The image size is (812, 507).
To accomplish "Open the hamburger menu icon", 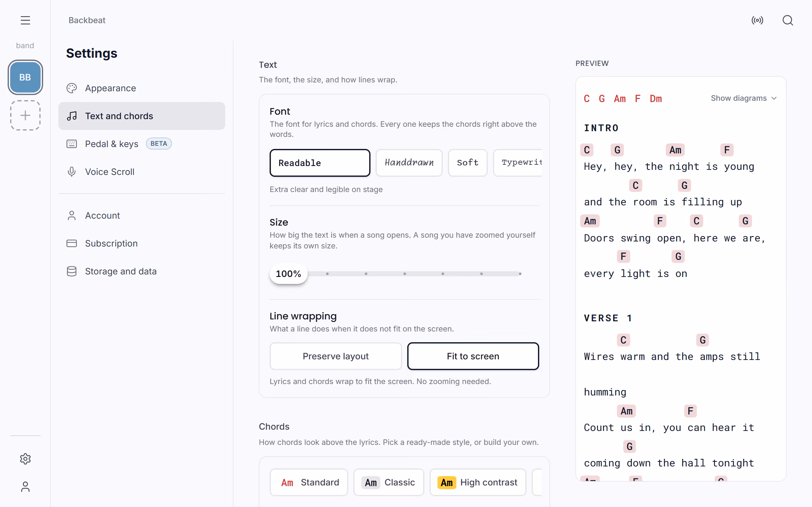I will (x=25, y=20).
